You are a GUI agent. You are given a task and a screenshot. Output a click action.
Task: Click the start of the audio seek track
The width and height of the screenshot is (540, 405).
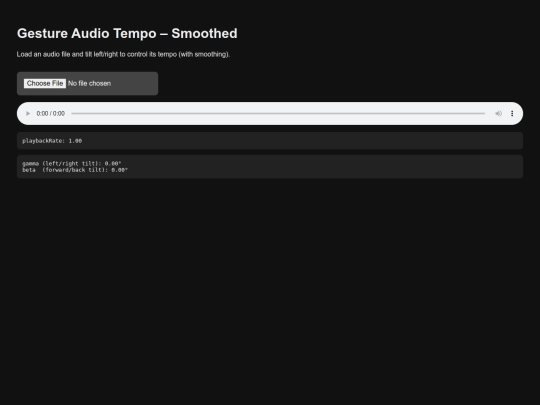coord(73,113)
